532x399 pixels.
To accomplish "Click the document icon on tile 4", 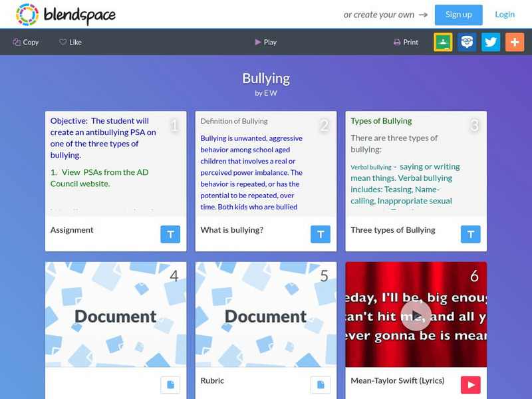I will (x=169, y=384).
